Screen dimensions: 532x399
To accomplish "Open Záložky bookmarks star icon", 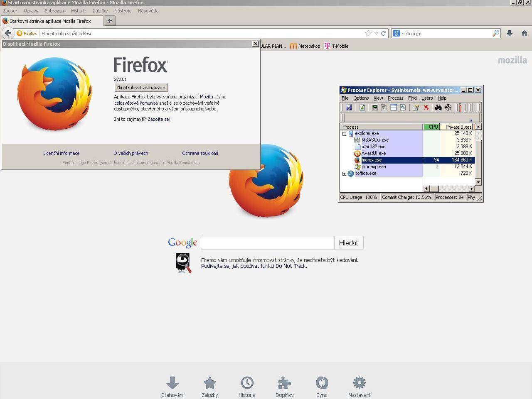I will [210, 383].
